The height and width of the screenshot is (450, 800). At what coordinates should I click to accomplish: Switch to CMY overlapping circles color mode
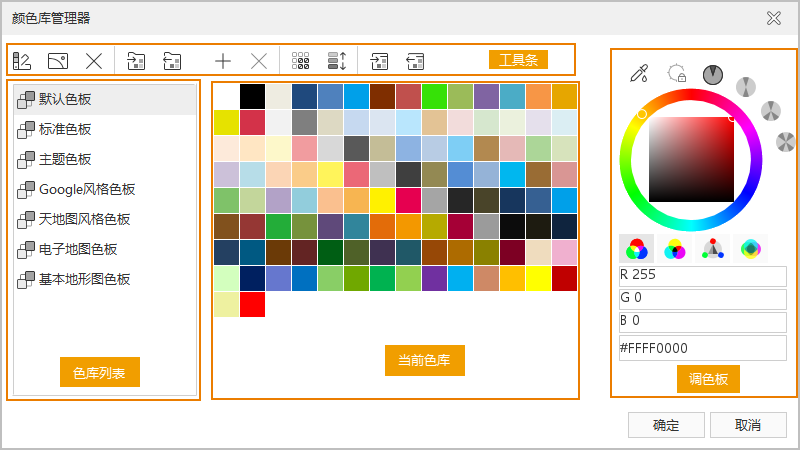pyautogui.click(x=675, y=249)
